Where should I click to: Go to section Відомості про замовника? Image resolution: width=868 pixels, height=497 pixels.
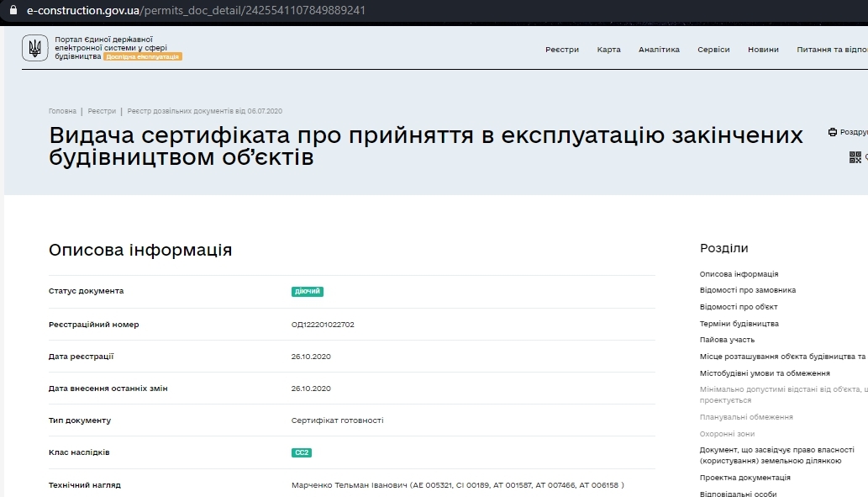tap(747, 290)
